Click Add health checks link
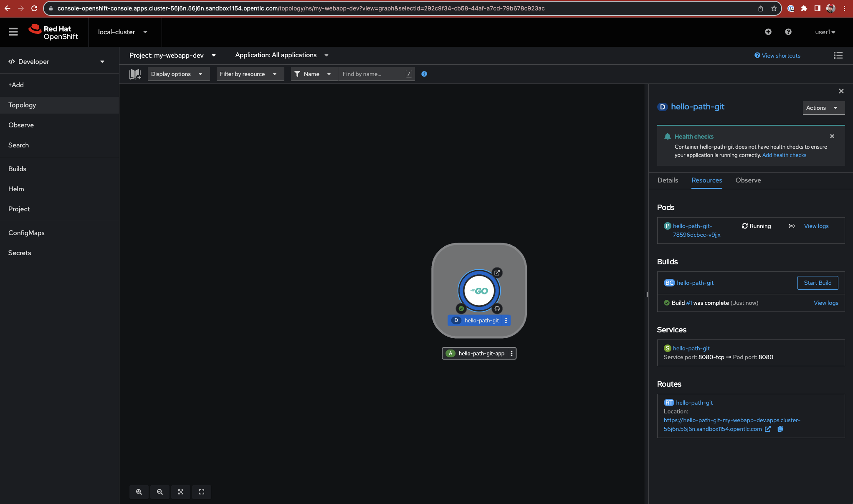853x504 pixels. [784, 155]
